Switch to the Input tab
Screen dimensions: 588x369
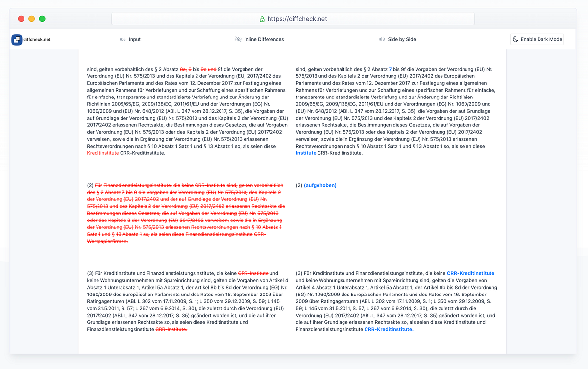[130, 39]
